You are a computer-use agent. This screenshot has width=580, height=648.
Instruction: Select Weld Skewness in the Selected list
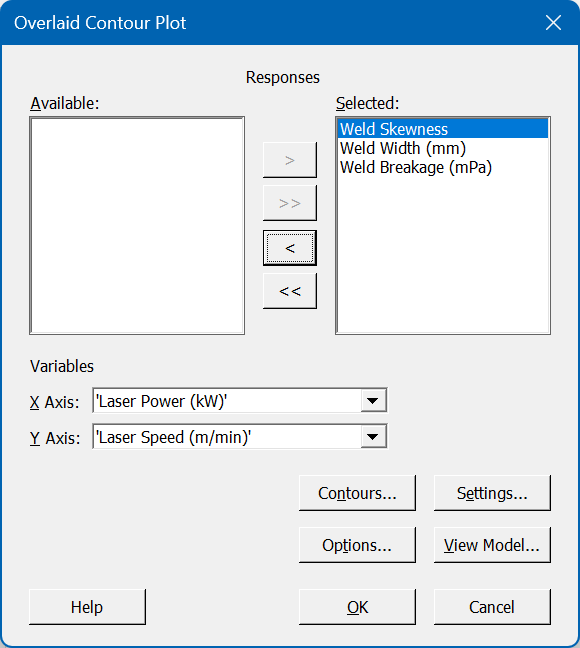click(x=443, y=129)
